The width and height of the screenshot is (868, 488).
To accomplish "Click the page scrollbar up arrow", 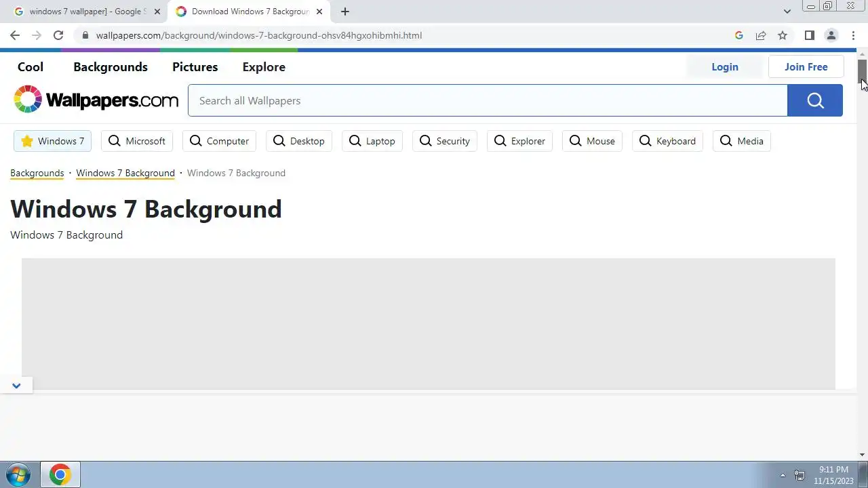I will point(863,54).
